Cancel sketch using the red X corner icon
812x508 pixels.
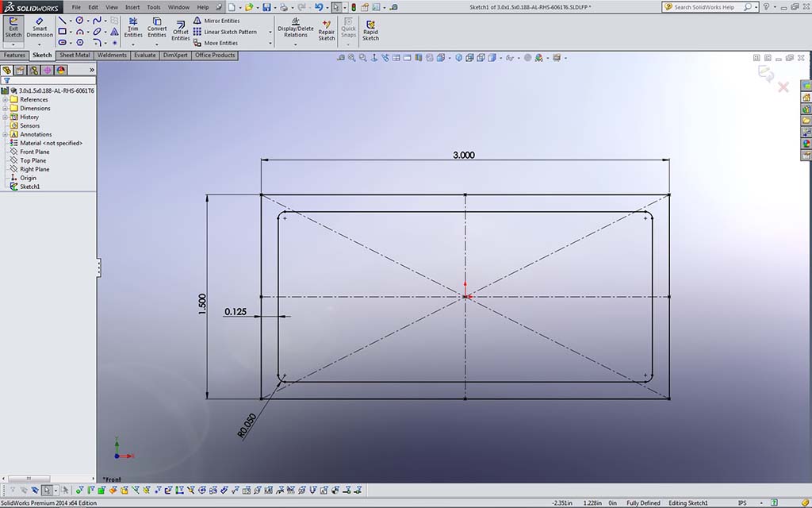pyautogui.click(x=783, y=87)
